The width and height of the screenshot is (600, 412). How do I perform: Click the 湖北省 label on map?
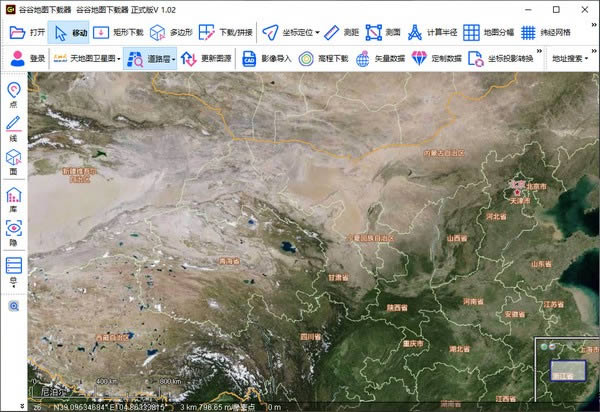coord(459,349)
